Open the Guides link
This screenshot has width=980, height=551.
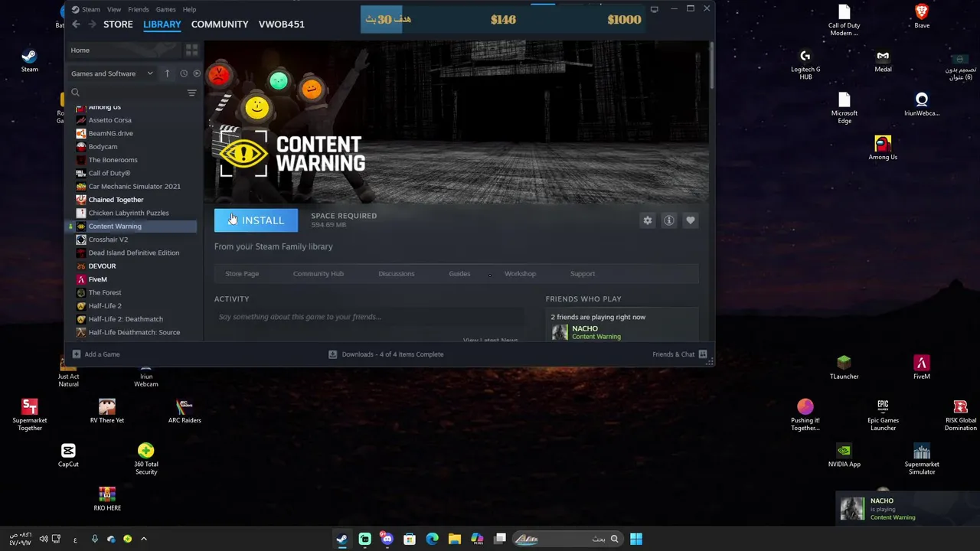click(x=459, y=274)
